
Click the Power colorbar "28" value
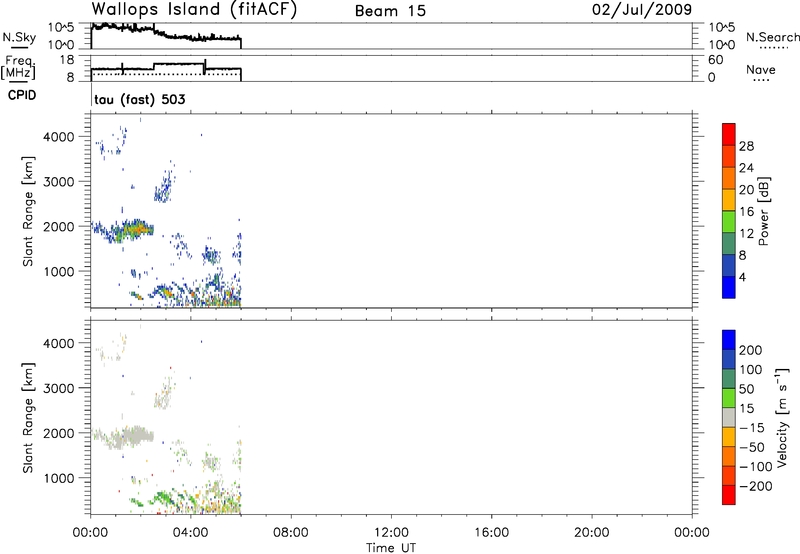pos(746,146)
